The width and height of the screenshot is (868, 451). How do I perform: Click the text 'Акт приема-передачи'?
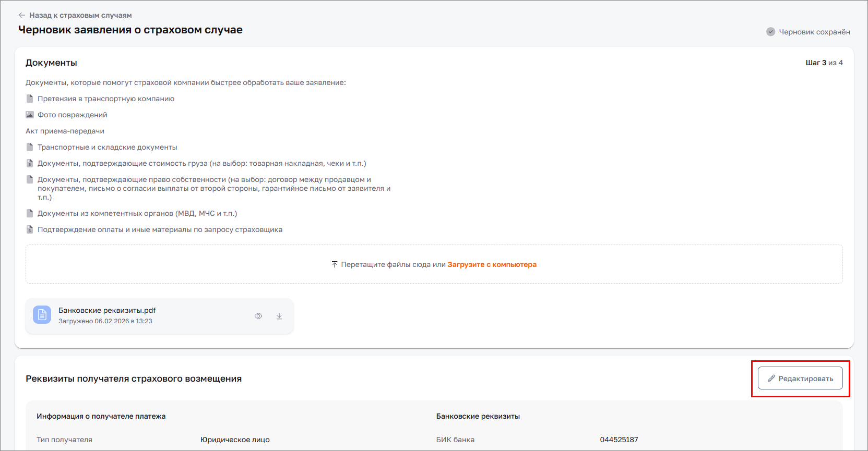coord(65,131)
